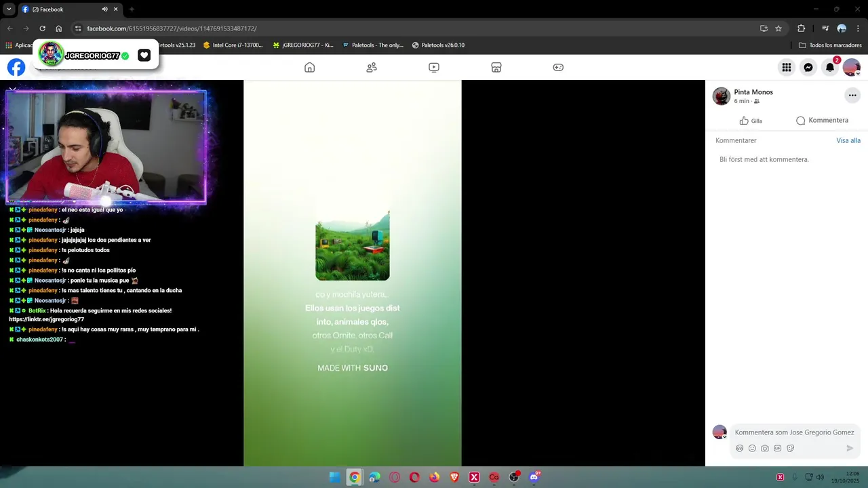Open the Video (Watch) tab icon
Image resolution: width=868 pixels, height=488 pixels.
[434, 67]
